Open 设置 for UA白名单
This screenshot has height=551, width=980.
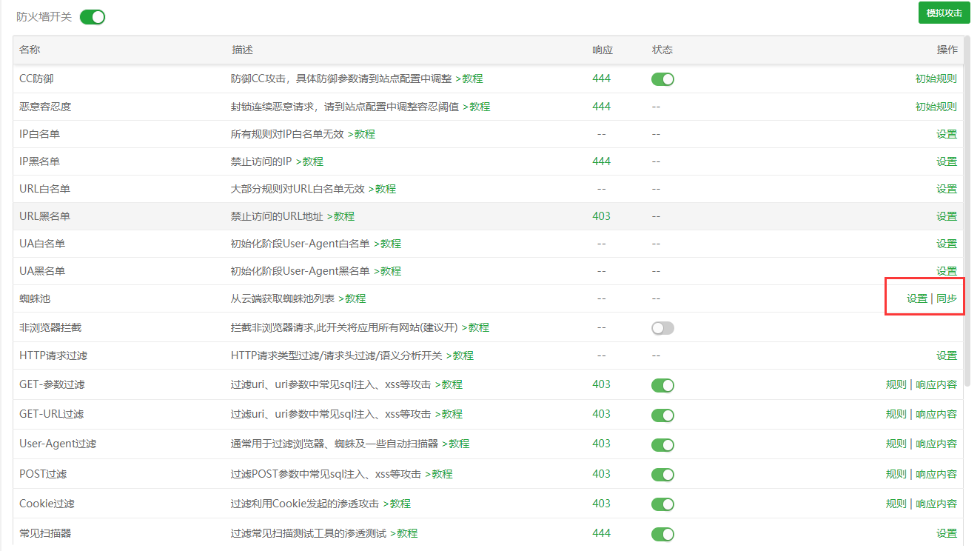(947, 244)
